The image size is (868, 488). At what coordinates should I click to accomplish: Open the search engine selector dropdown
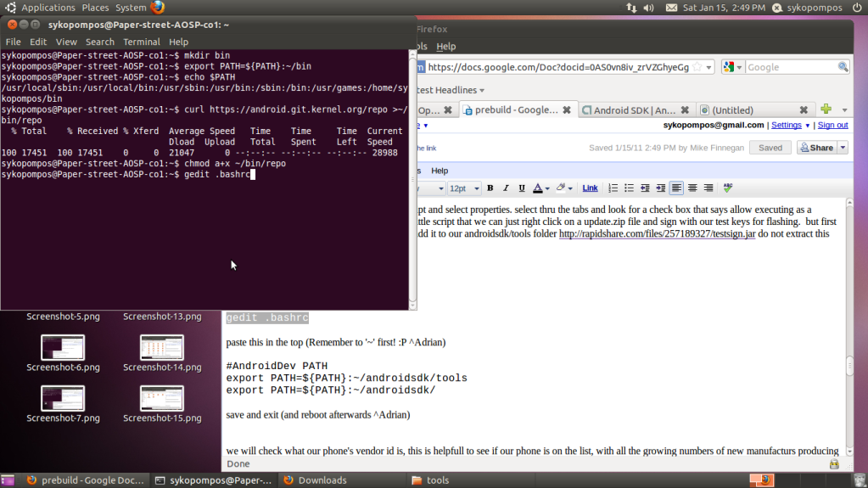732,67
